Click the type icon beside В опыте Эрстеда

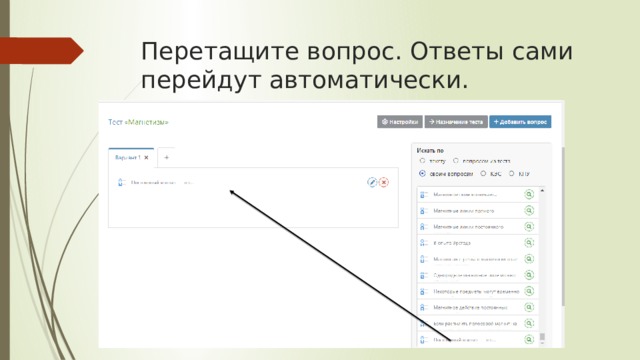[x=424, y=243]
